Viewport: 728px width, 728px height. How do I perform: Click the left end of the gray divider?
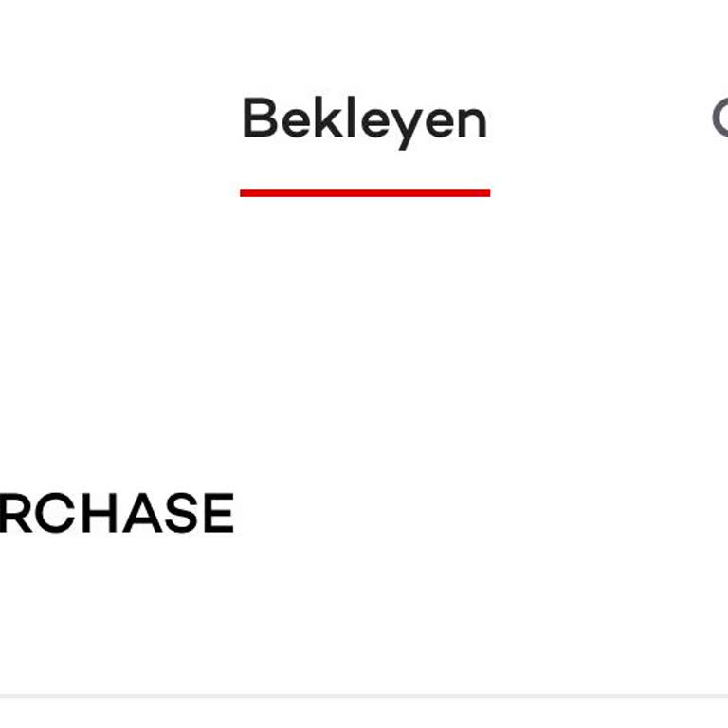coord(6,696)
